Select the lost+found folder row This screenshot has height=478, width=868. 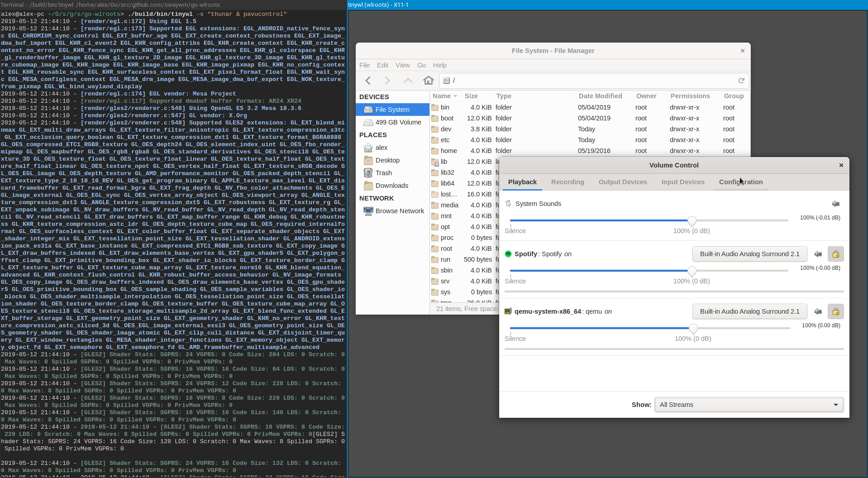(464, 194)
